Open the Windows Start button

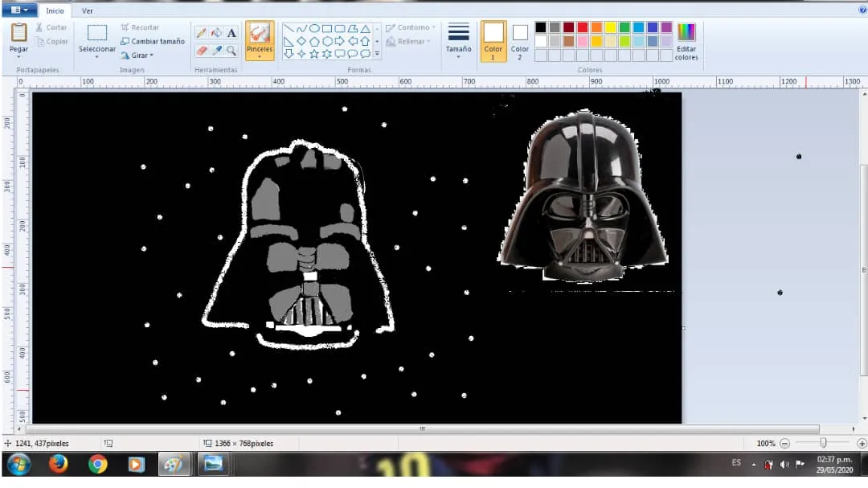(x=18, y=464)
